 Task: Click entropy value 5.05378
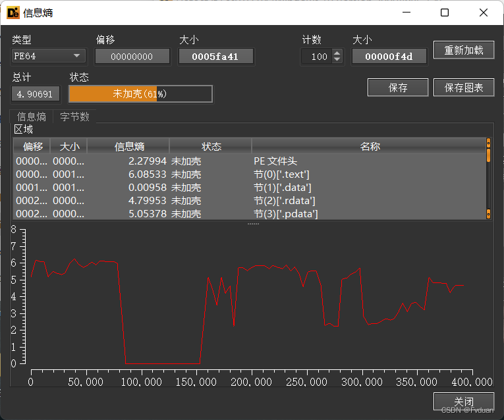pos(147,213)
